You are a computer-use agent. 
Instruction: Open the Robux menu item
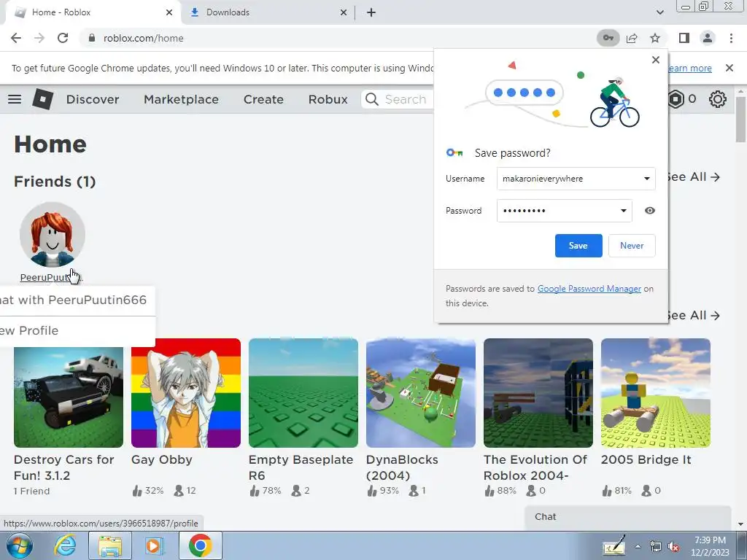328,99
